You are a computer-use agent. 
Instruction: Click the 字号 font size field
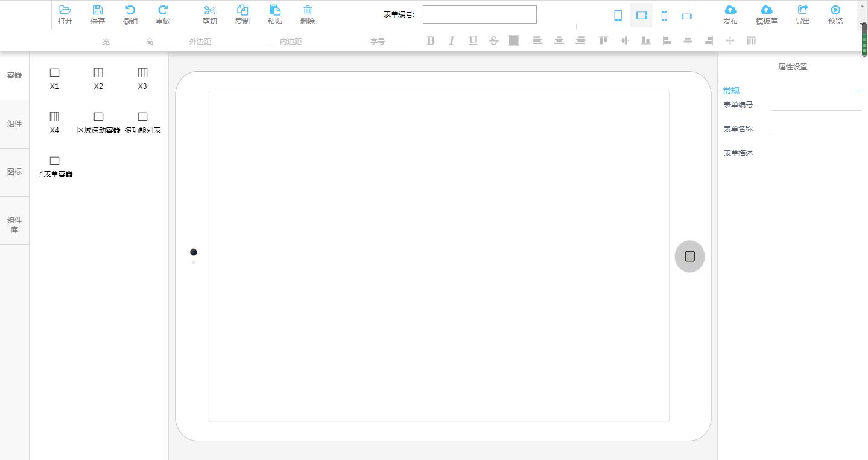click(400, 41)
